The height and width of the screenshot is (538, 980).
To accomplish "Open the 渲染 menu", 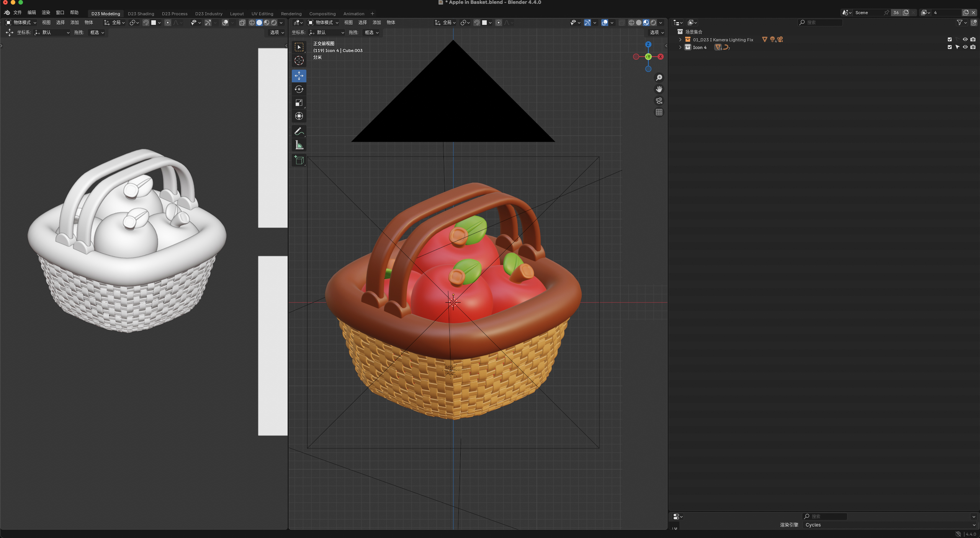I will coord(46,13).
